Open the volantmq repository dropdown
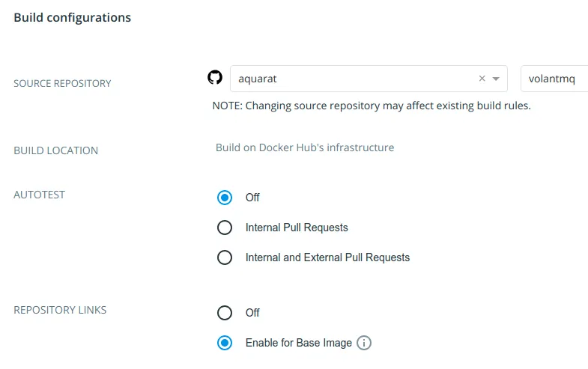Screen dimensions: 588x369 pyautogui.click(x=554, y=79)
